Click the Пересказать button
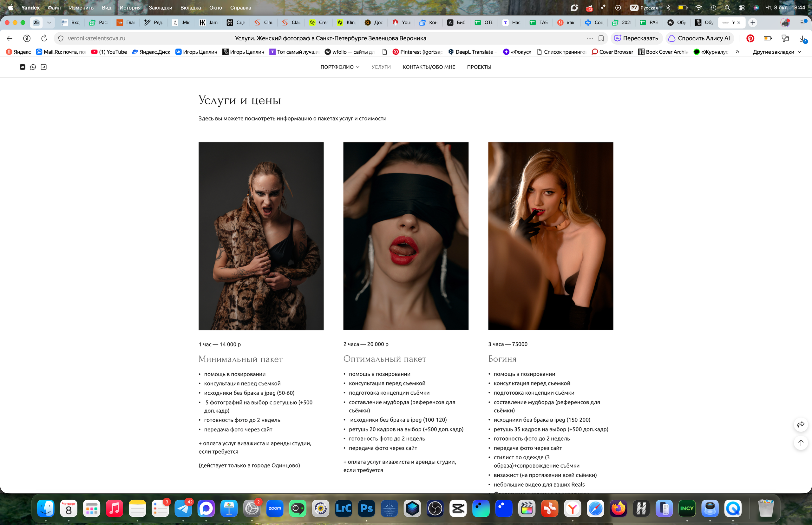Screen dimensions: 812x525 tap(636, 38)
